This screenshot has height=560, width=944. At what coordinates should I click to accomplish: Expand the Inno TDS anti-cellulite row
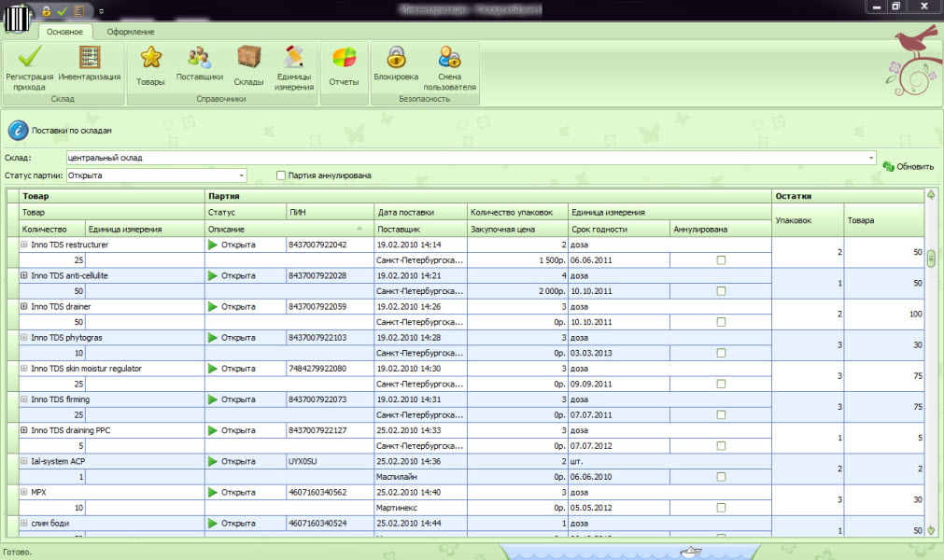23,275
